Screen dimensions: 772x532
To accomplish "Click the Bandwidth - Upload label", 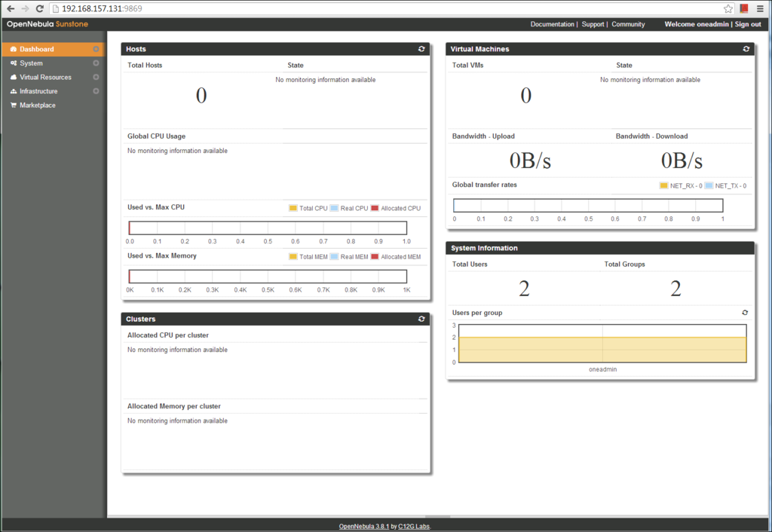I will (483, 136).
